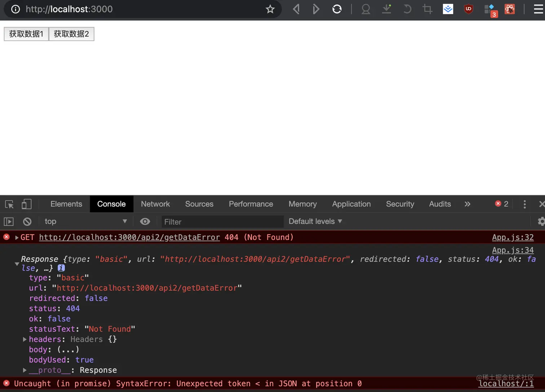Switch to the Network tab
This screenshot has height=392, width=545.
tap(155, 204)
